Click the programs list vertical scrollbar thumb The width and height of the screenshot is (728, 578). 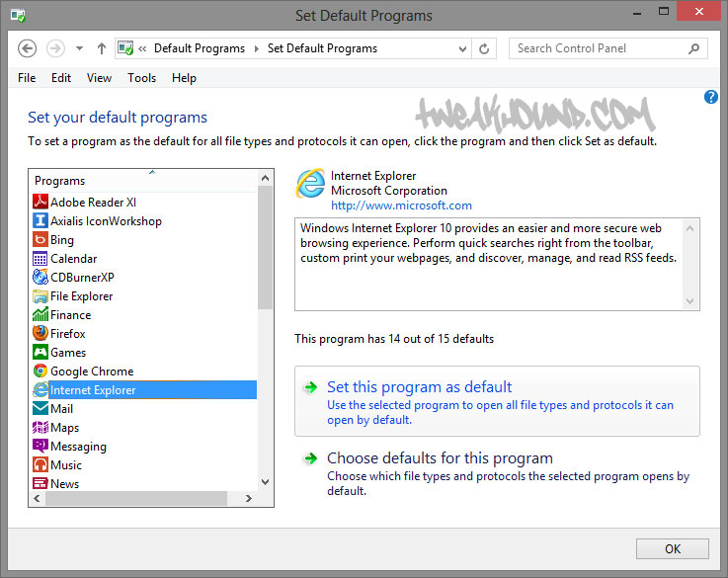click(265, 247)
